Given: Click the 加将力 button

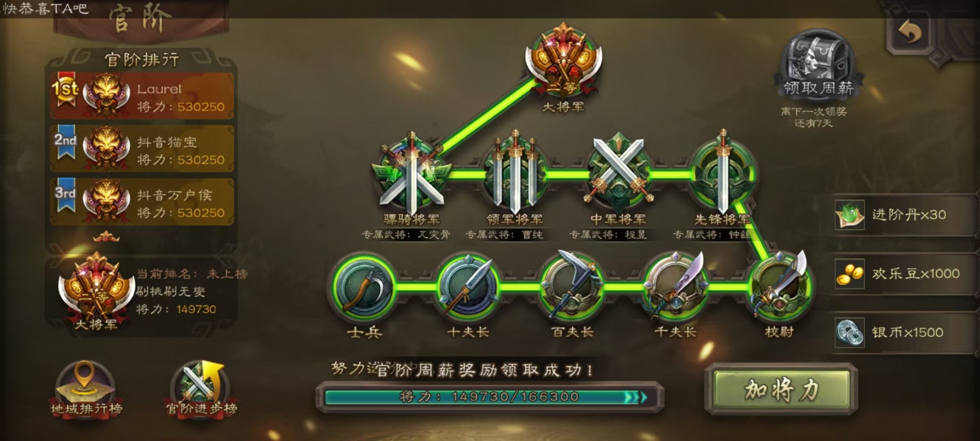Looking at the screenshot, I should coord(781,389).
